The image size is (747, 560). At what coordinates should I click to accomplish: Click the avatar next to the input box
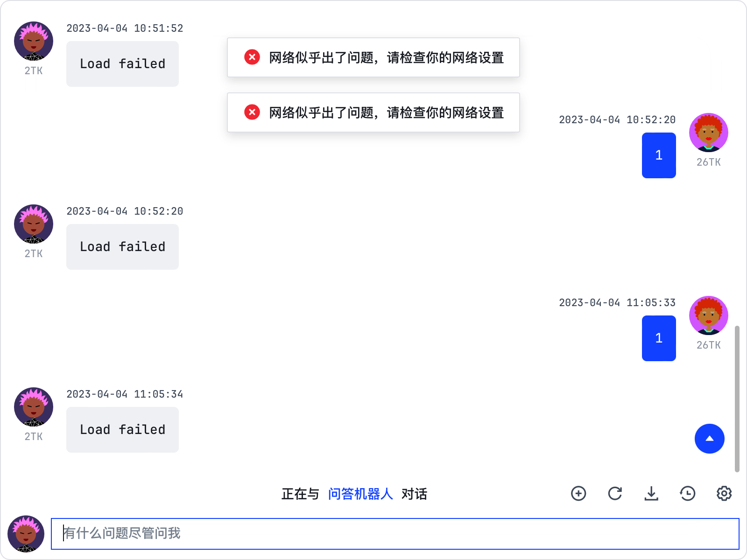click(x=26, y=533)
